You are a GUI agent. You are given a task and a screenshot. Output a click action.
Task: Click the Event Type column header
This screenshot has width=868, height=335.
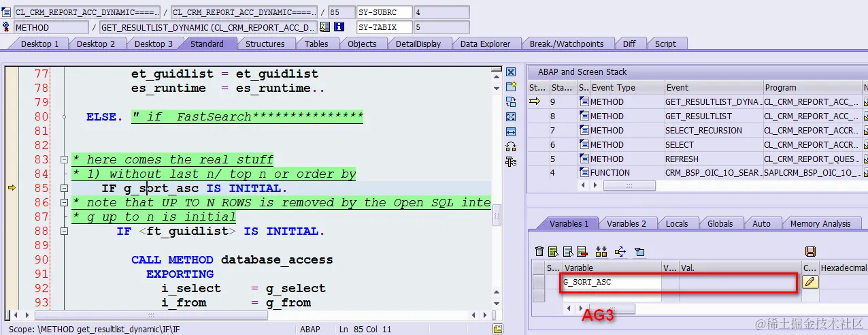pos(627,87)
